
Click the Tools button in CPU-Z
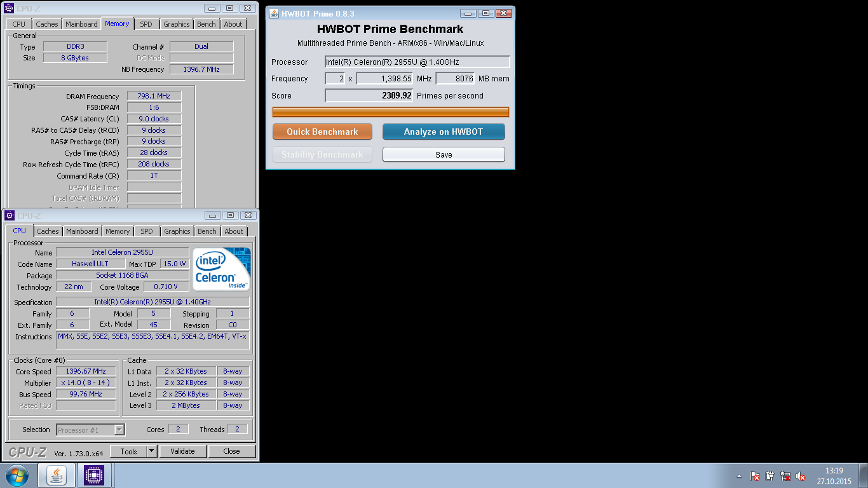[x=128, y=451]
